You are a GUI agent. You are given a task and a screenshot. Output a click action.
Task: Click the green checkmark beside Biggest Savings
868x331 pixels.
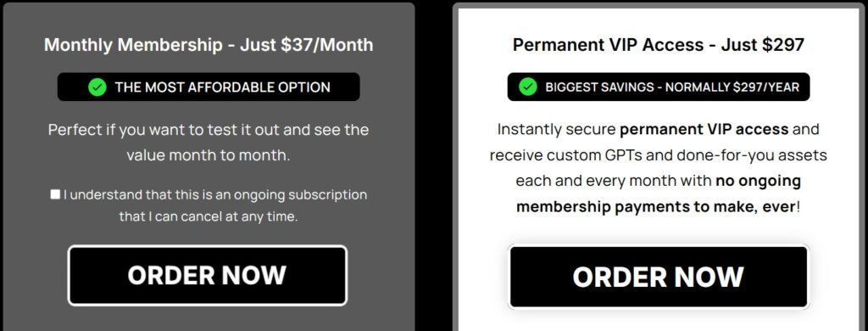click(527, 87)
